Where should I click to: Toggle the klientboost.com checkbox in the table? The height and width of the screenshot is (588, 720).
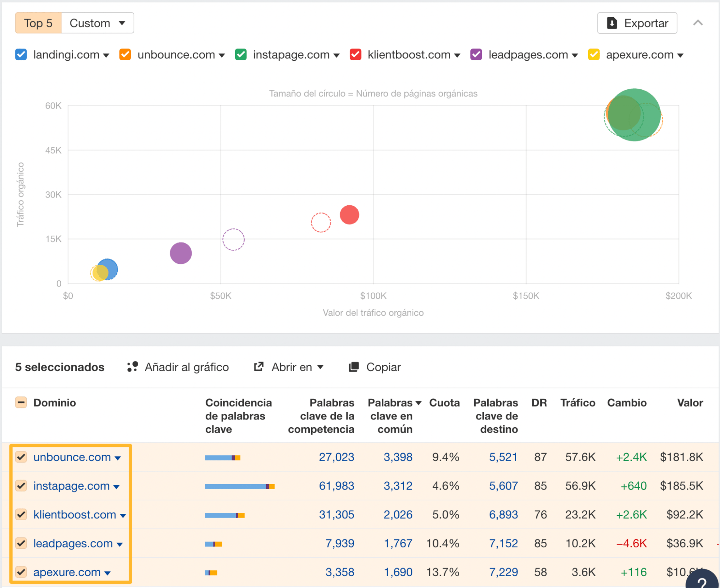(21, 514)
